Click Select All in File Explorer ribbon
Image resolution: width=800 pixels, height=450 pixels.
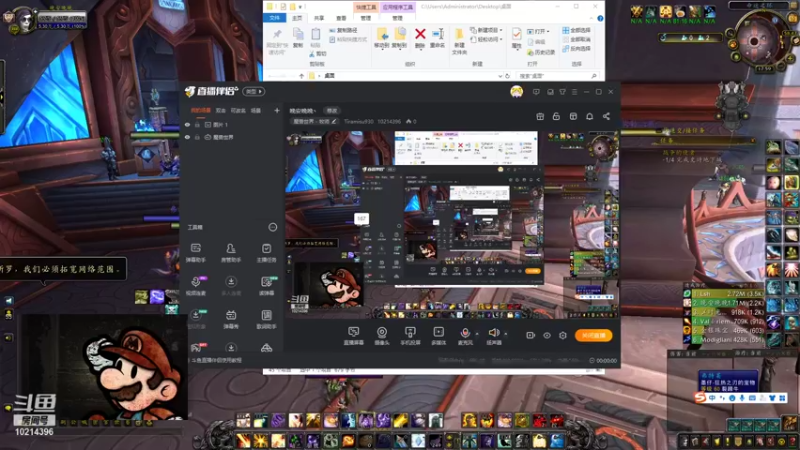click(577, 30)
